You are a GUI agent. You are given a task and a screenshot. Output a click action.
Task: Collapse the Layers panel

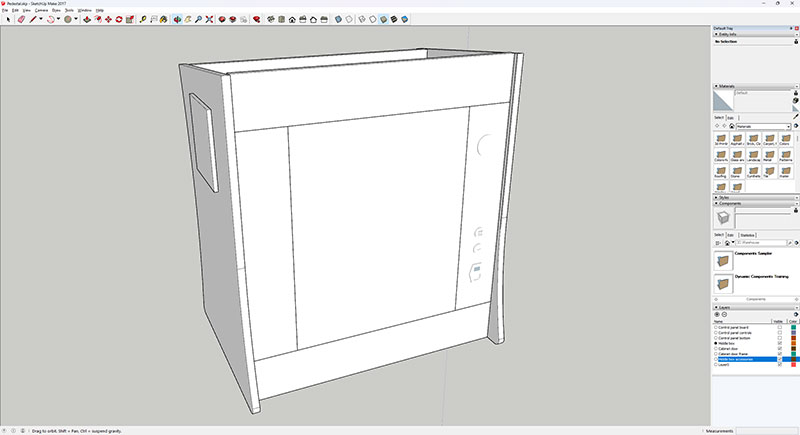(716, 308)
